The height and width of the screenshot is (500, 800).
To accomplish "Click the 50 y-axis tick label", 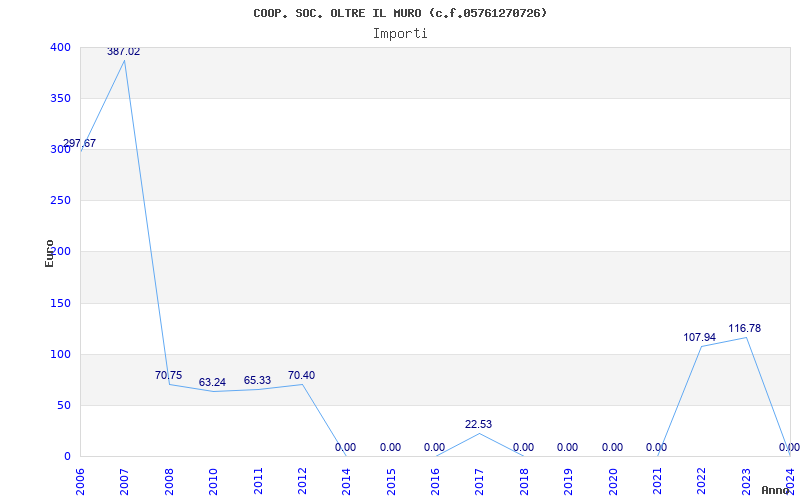I will (x=64, y=406).
